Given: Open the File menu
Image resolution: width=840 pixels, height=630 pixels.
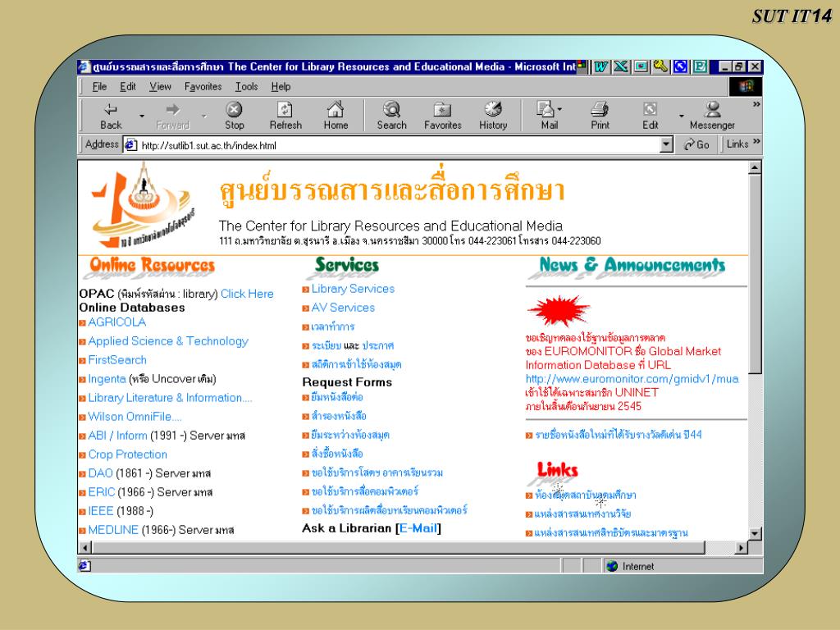Looking at the screenshot, I should tap(99, 86).
